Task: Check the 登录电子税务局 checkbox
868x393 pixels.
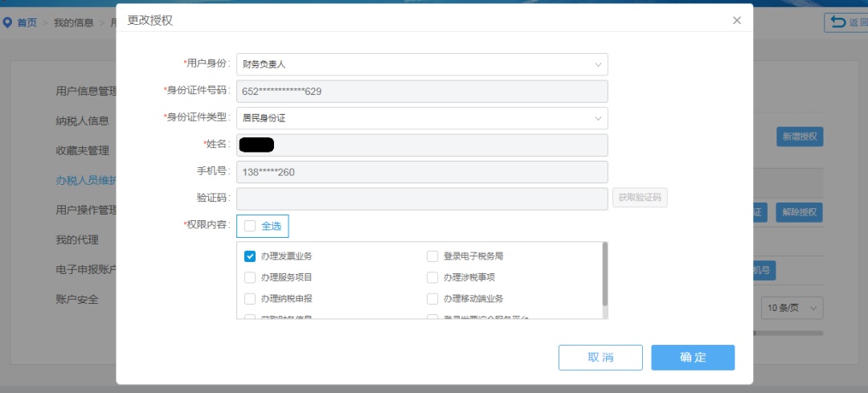Action: pos(432,256)
